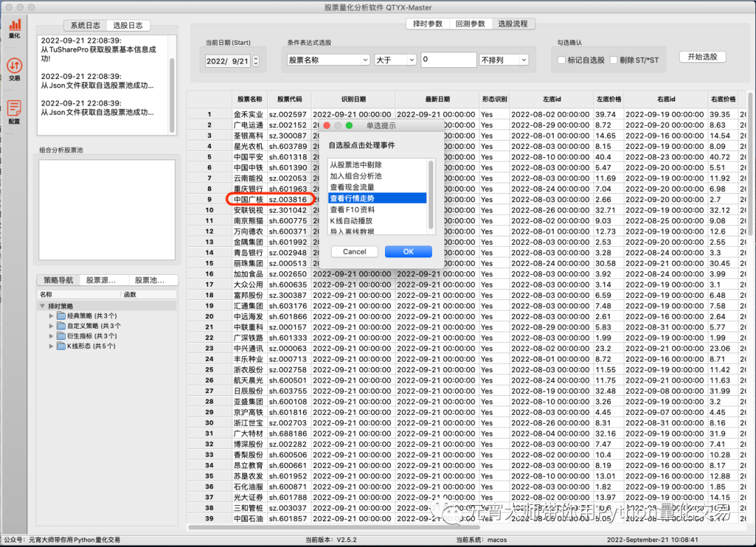
Task: Click the 左底id column header
Action: tap(552, 99)
